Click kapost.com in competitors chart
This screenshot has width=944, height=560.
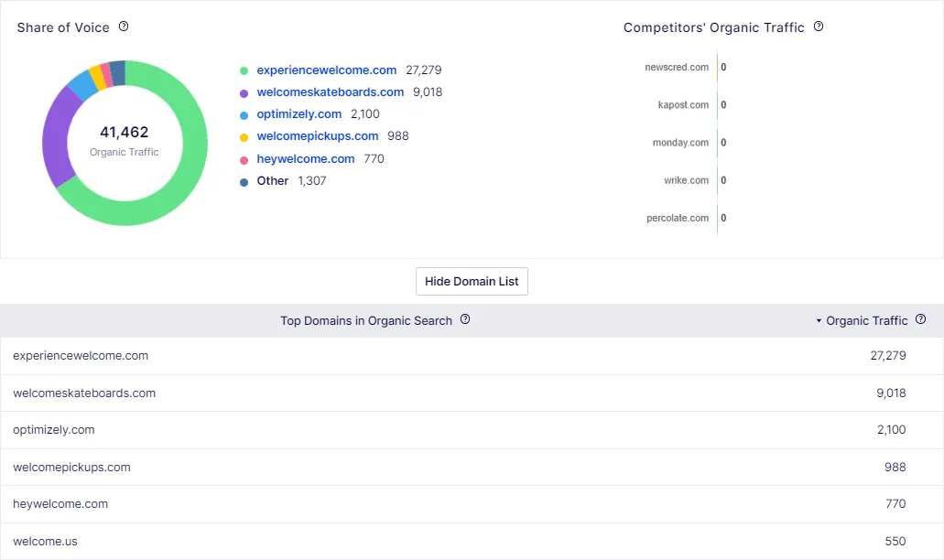coord(683,104)
